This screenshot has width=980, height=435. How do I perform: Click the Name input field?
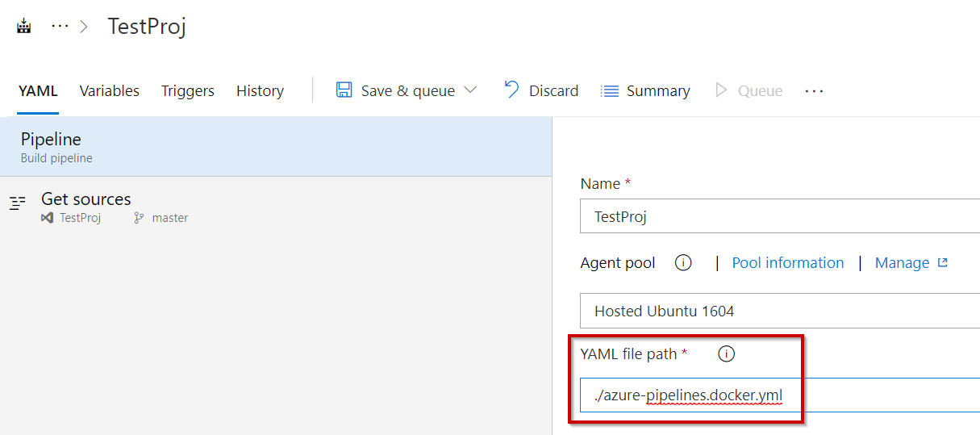(x=779, y=216)
